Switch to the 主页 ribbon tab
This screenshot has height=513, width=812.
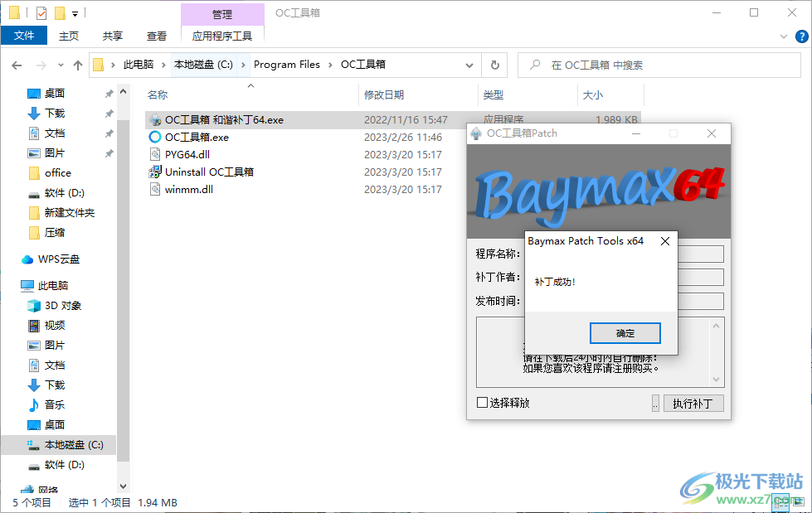[x=69, y=36]
